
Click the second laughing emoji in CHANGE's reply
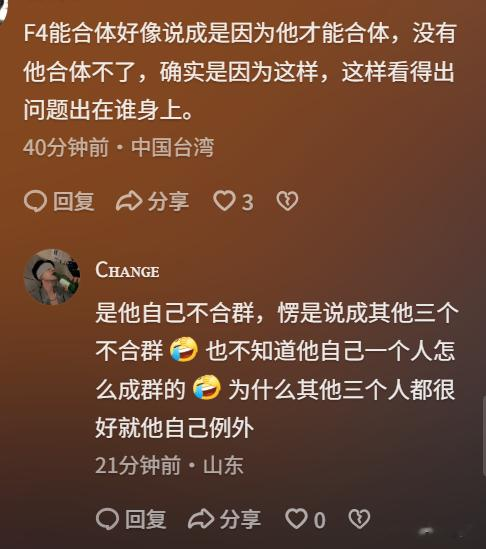pyautogui.click(x=207, y=388)
